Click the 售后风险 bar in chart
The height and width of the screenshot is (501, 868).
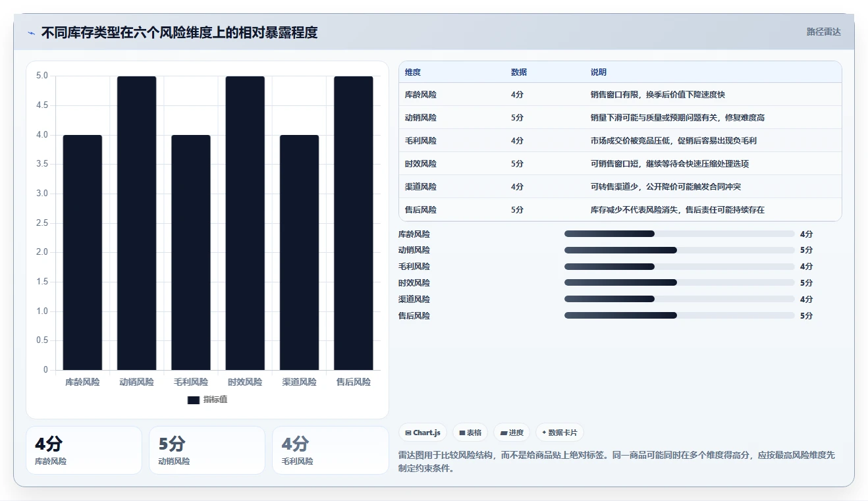[x=354, y=223]
